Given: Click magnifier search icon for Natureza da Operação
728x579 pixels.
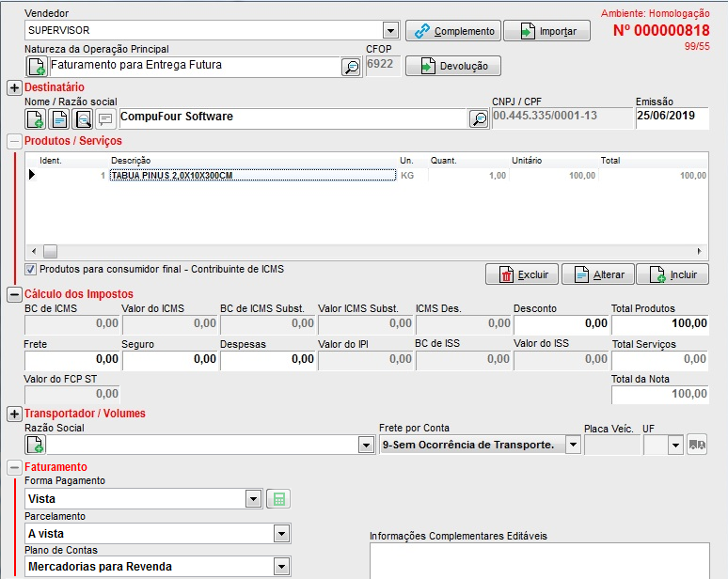Looking at the screenshot, I should (x=350, y=67).
